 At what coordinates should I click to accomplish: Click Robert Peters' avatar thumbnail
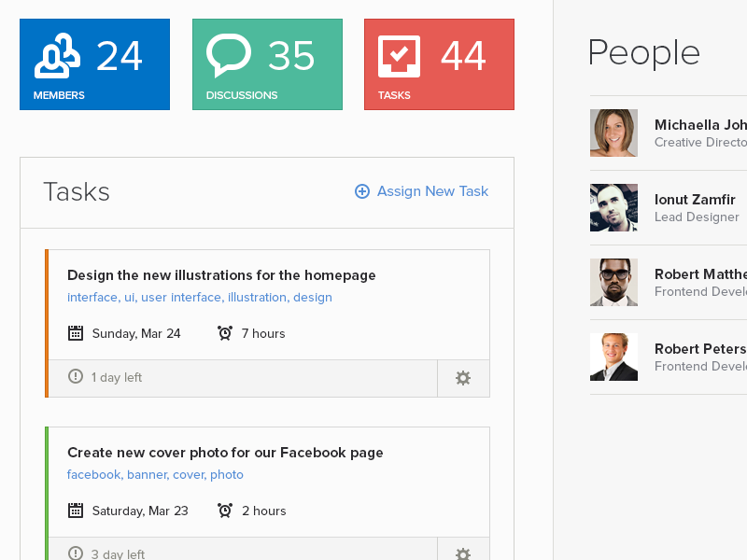coord(613,357)
